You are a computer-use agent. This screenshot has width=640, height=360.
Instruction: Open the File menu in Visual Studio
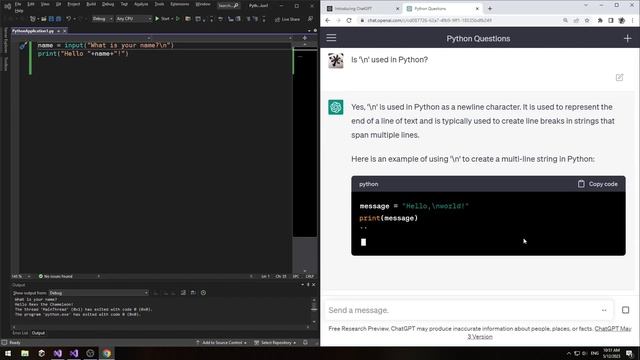pos(18,4)
